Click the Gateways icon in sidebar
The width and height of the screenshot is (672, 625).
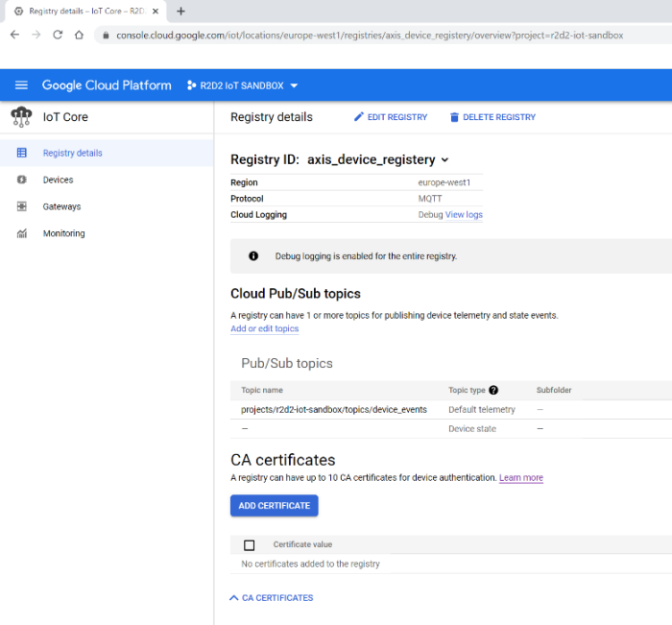[x=21, y=206]
